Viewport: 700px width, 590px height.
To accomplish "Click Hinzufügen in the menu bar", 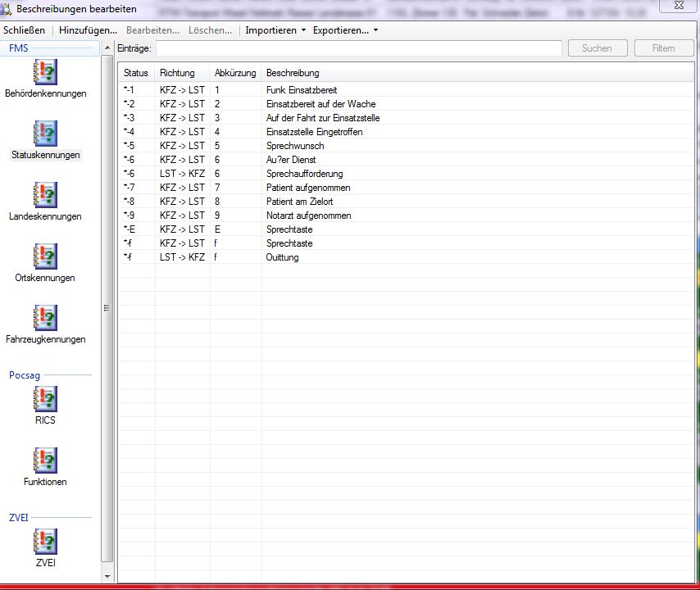I will click(88, 30).
